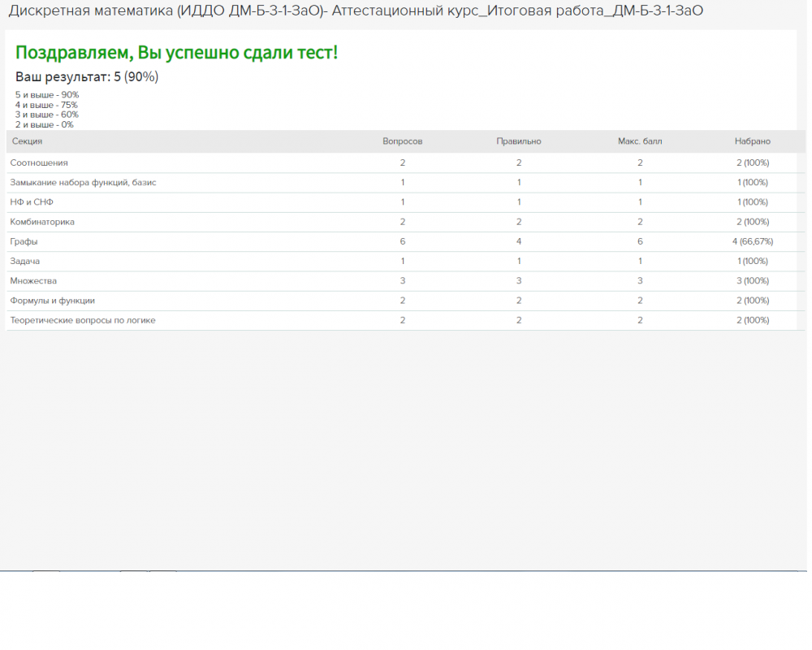The image size is (812, 650).
Task: Click the '3 и выше - 60%' grade line
Action: click(x=47, y=115)
